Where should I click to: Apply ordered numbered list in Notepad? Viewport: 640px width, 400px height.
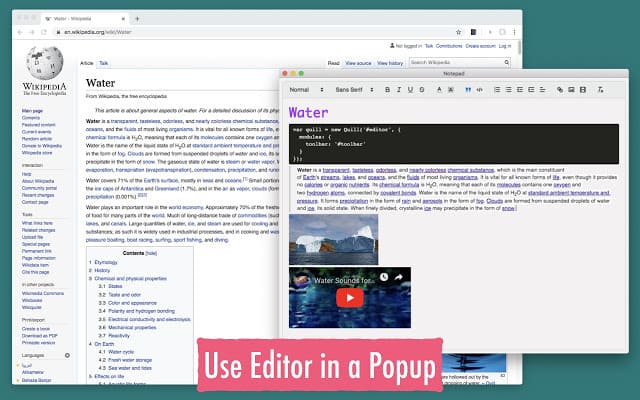[x=497, y=90]
